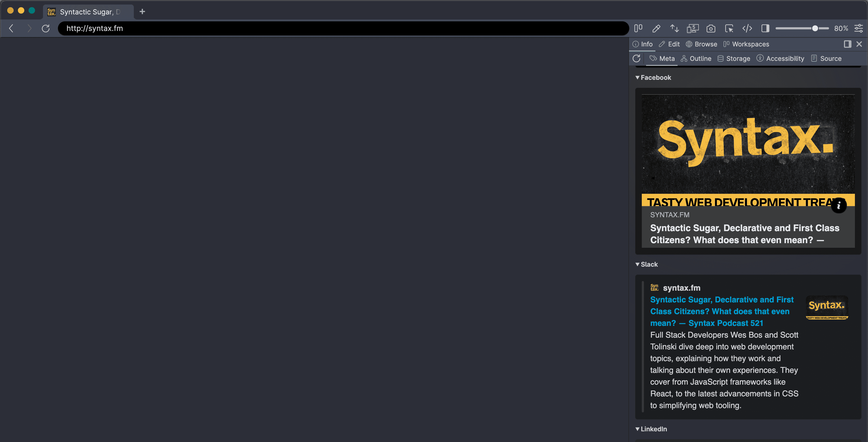Take a screenshot with the camera icon
This screenshot has height=442, width=868.
click(x=711, y=28)
